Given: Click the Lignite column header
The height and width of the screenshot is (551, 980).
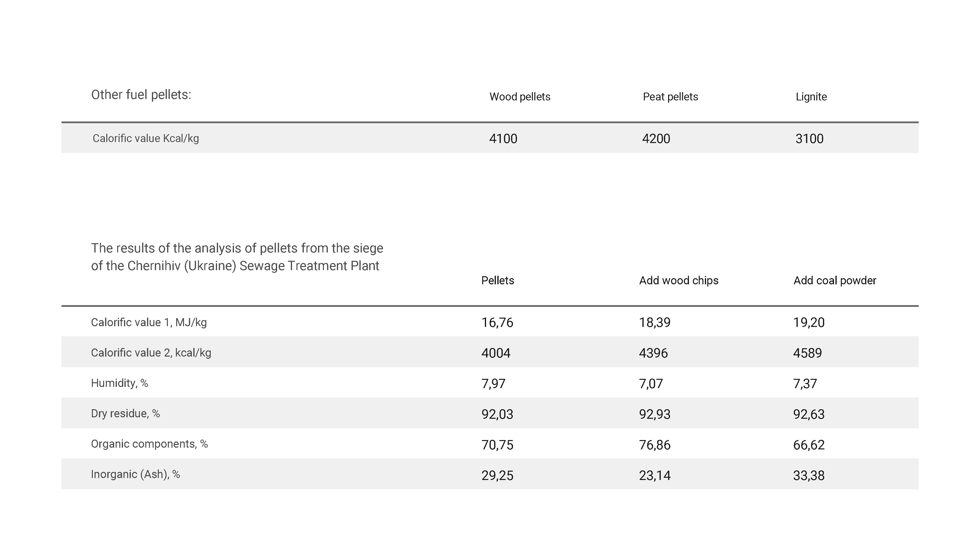Looking at the screenshot, I should [811, 96].
